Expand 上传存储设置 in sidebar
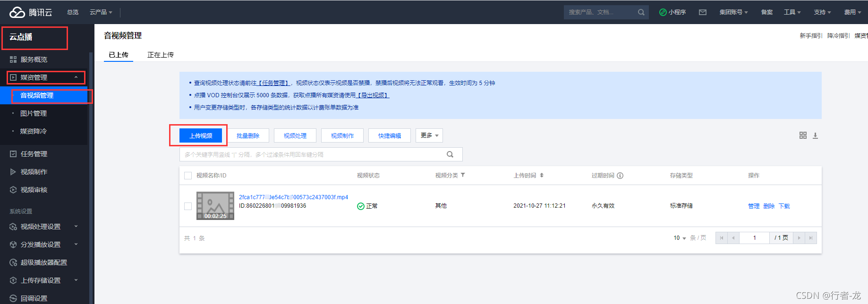868x304 pixels. click(x=76, y=280)
